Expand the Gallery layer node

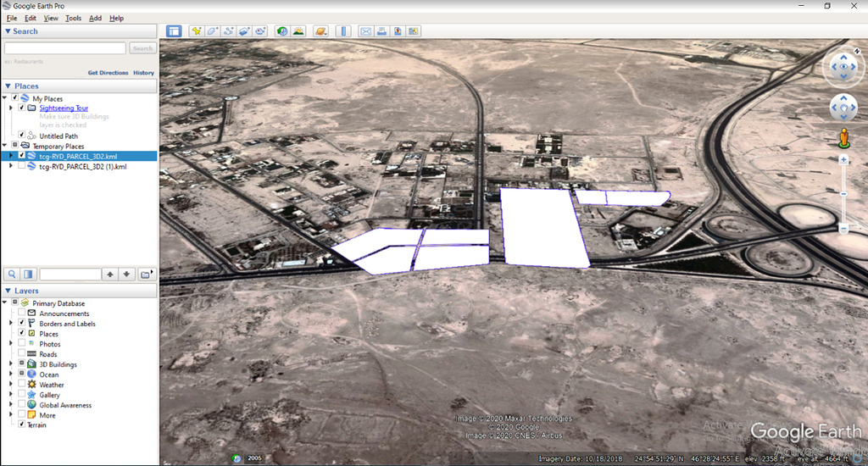point(11,395)
